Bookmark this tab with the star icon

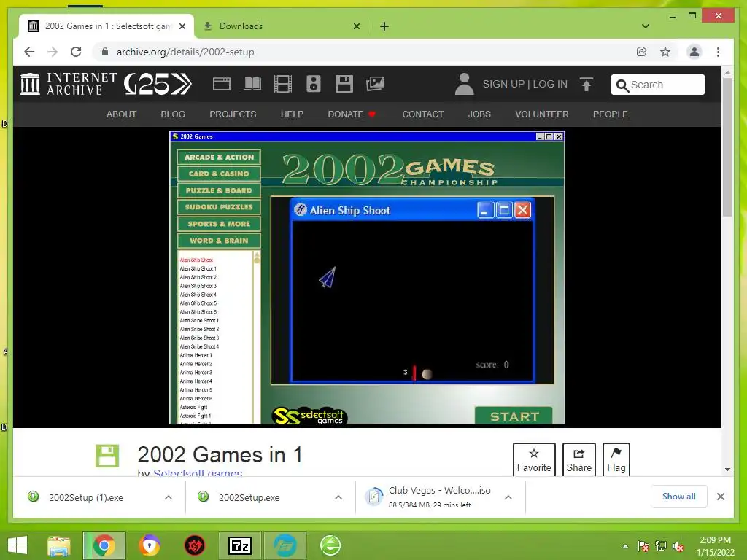pos(665,52)
